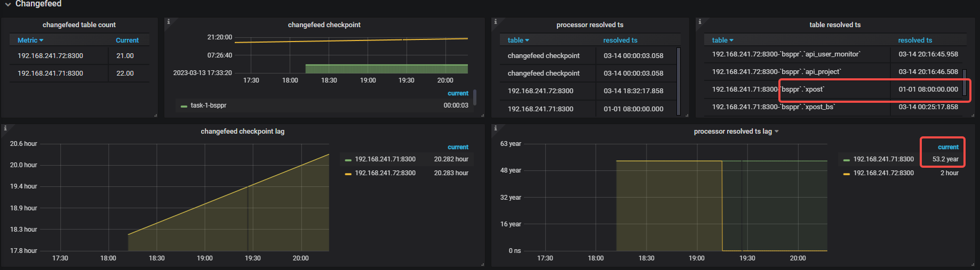Viewport: 980px width, 270px height.
Task: Toggle 192.168.241.72:8300 series in resolved ts lag legend
Action: [x=883, y=173]
